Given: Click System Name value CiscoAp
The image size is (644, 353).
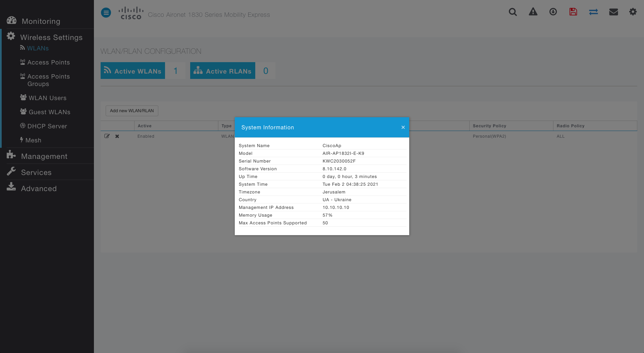Looking at the screenshot, I should (x=332, y=146).
